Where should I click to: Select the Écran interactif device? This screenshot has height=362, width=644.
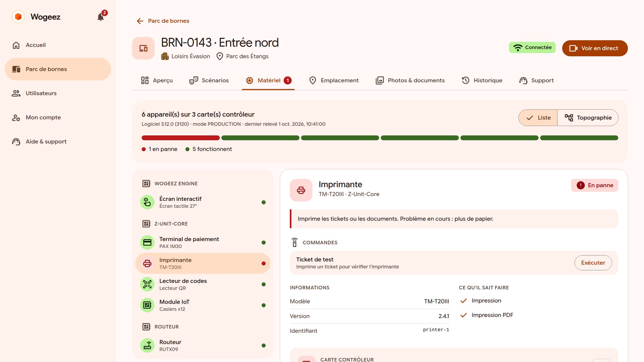pyautogui.click(x=203, y=202)
